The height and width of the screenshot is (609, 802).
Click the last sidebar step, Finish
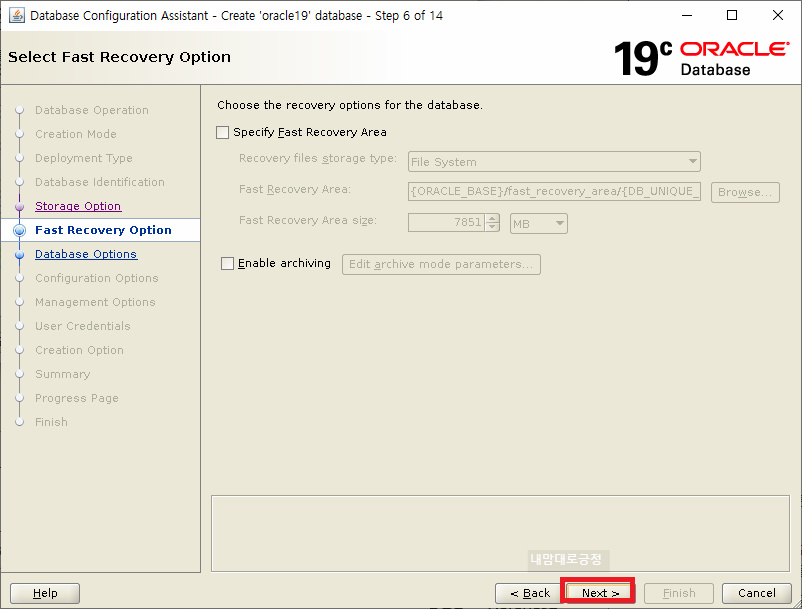51,422
